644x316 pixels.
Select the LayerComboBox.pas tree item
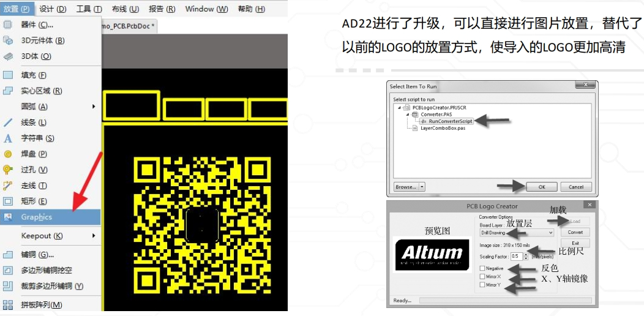click(443, 128)
